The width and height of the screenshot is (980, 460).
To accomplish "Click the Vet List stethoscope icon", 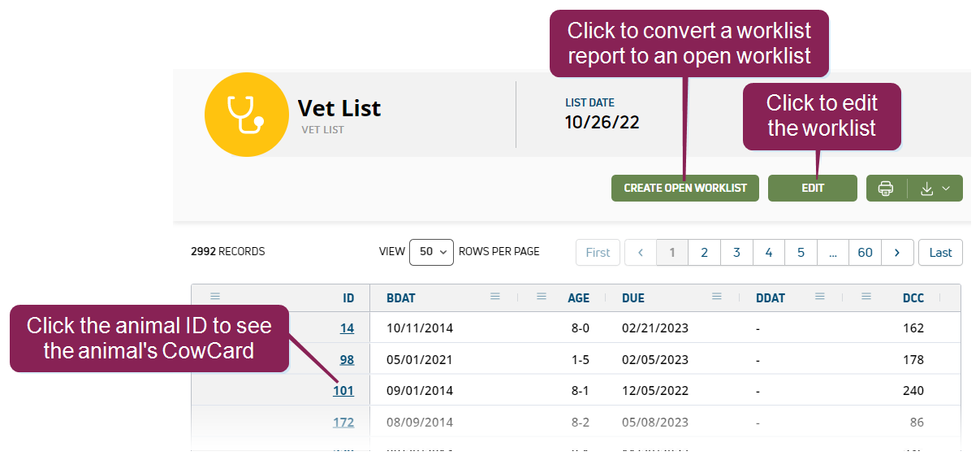I will (246, 115).
